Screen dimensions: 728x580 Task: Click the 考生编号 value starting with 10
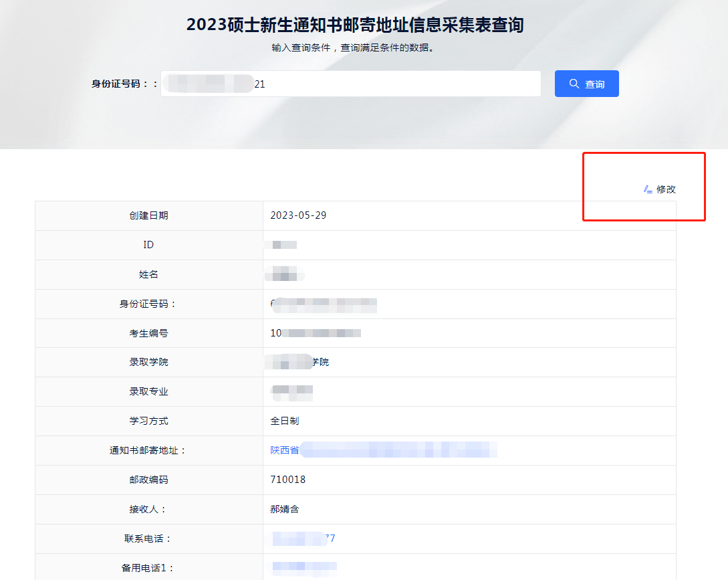pos(316,332)
